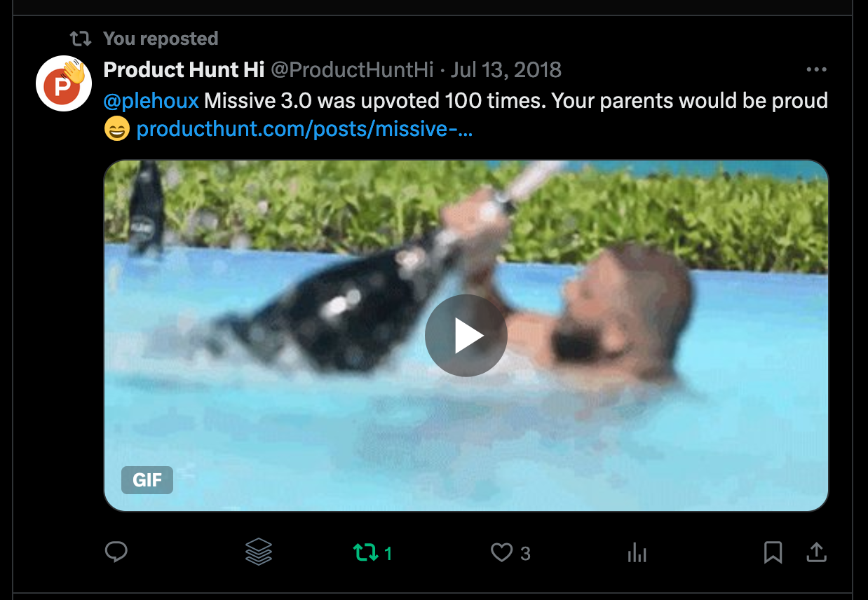Click the Product Hunt avatar
868x600 pixels.
pyautogui.click(x=63, y=83)
